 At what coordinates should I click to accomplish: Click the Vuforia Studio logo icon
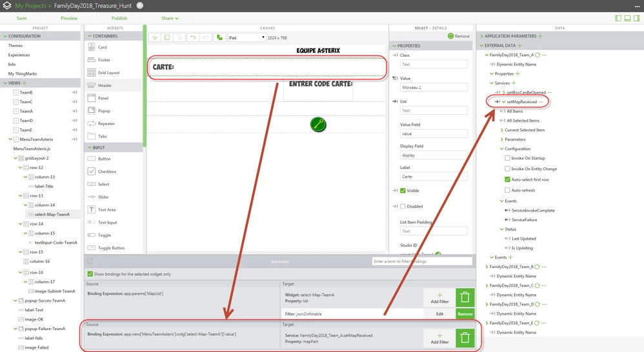[x=6, y=6]
